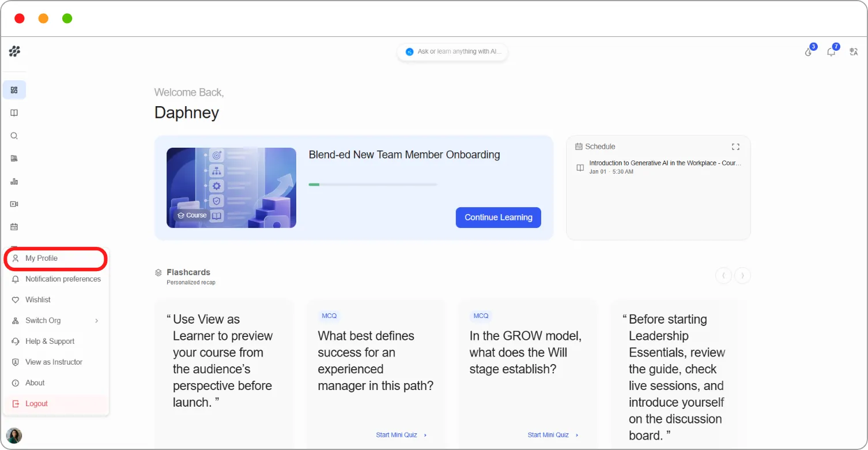Expand the Schedule panel to fullscreen
868x450 pixels.
(735, 147)
